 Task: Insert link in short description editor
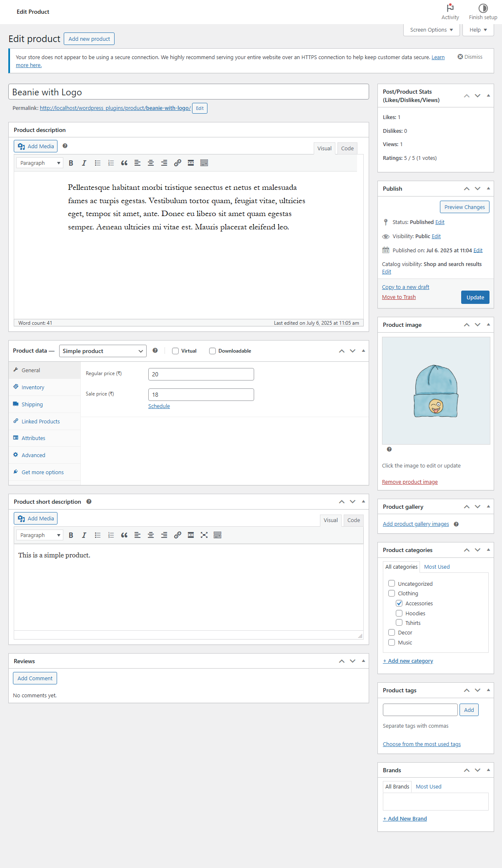(177, 535)
